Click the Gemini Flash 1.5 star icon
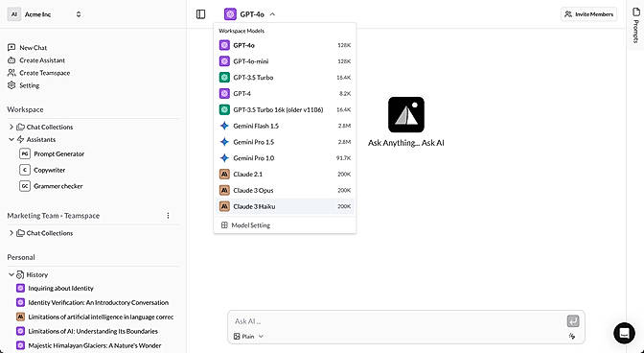 point(224,126)
